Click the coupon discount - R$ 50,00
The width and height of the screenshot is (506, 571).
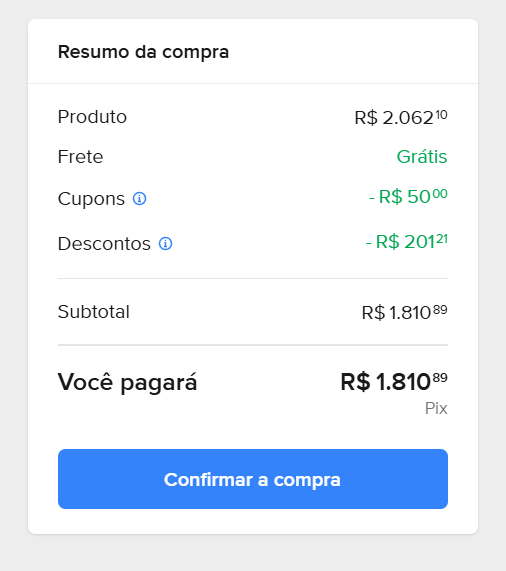(x=408, y=196)
